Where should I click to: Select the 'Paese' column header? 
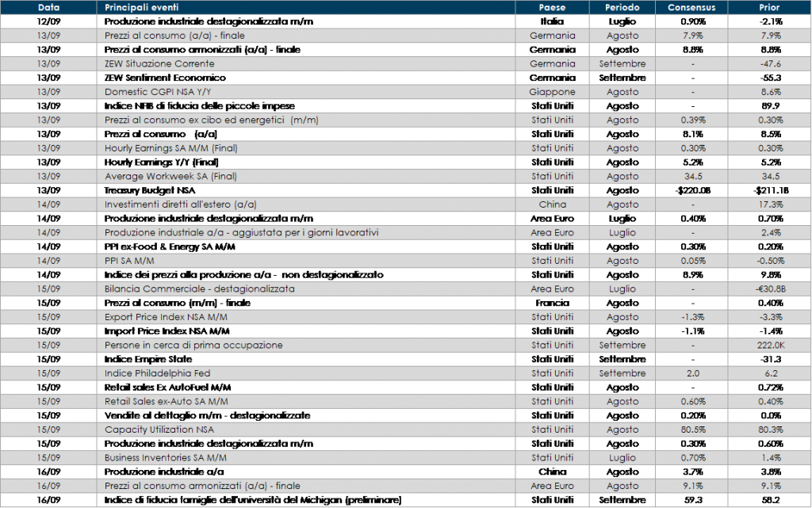pos(552,8)
